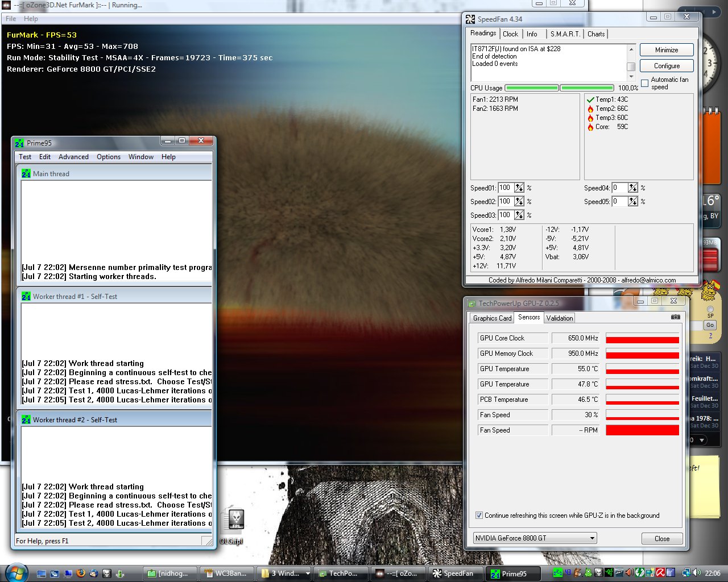
Task: Click red Avira umbrella tray icon
Action: (x=661, y=573)
